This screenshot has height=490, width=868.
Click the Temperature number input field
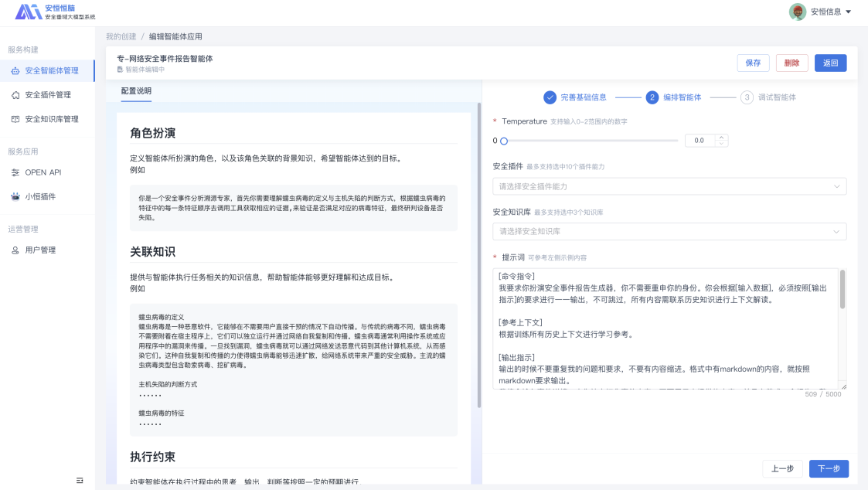click(702, 141)
